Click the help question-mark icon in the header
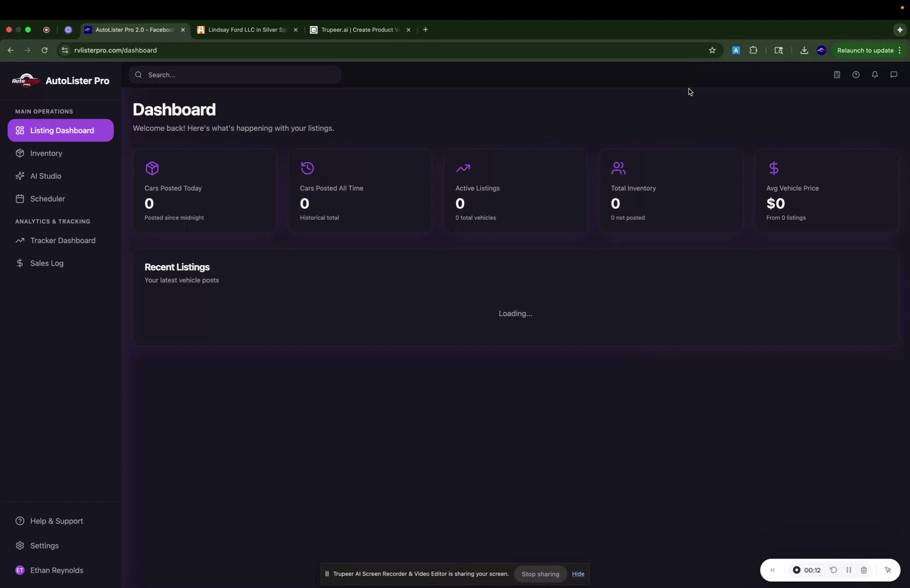 click(x=856, y=75)
